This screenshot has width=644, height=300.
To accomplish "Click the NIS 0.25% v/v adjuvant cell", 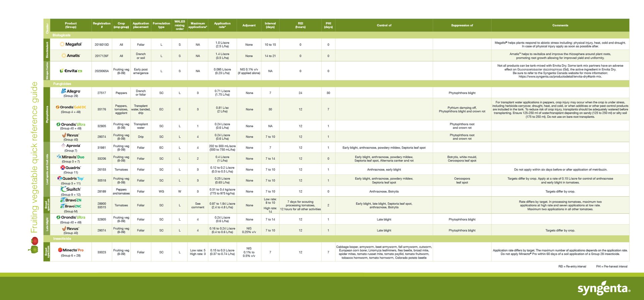I will pyautogui.click(x=249, y=230).
